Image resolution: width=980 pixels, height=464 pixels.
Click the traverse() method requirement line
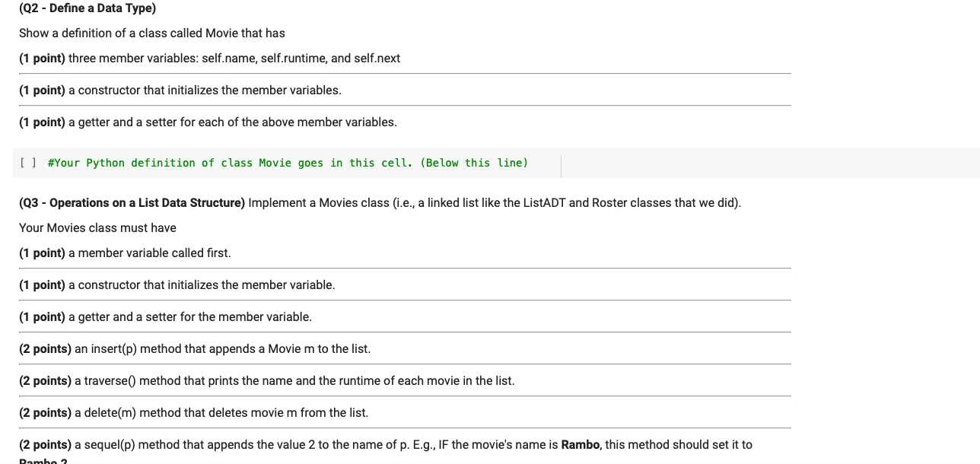(266, 380)
